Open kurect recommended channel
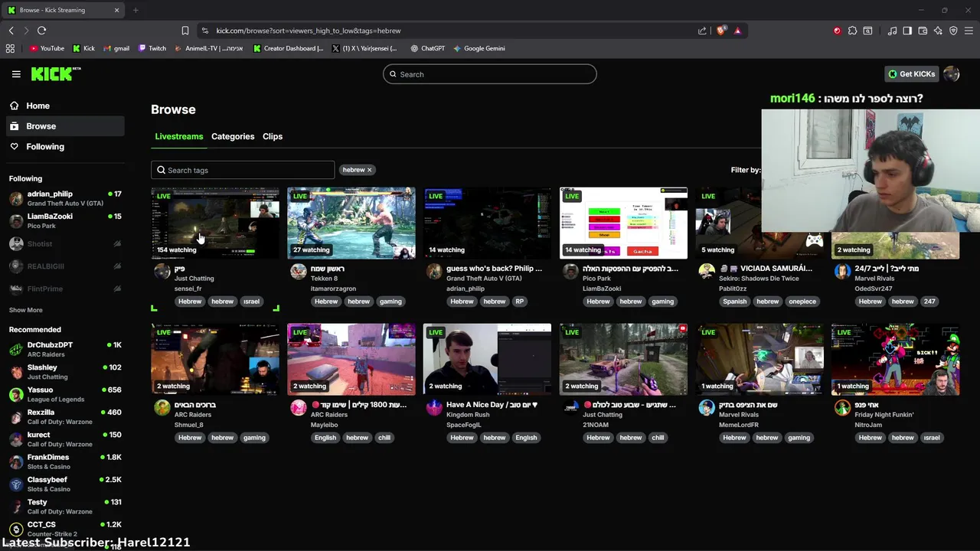The image size is (980, 551). (x=65, y=439)
